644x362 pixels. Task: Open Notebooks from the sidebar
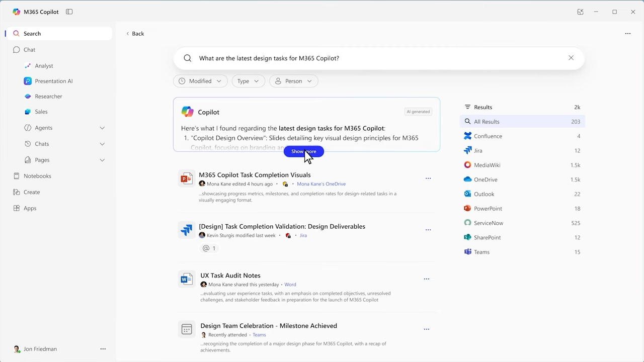[38, 175]
